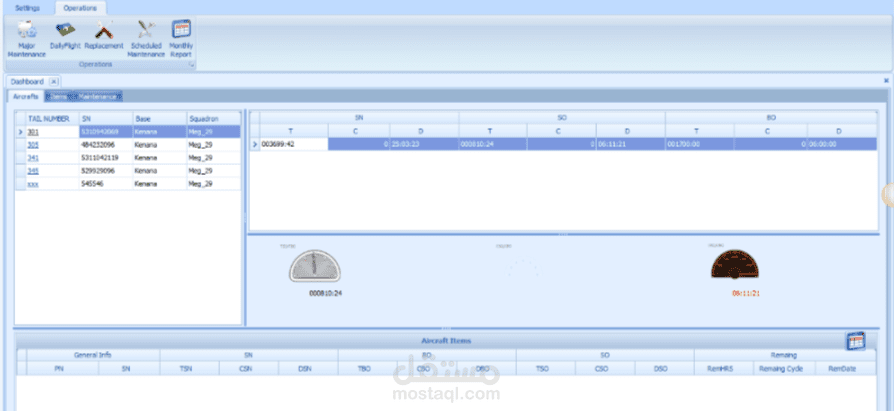Open tail number 301 link

point(32,132)
